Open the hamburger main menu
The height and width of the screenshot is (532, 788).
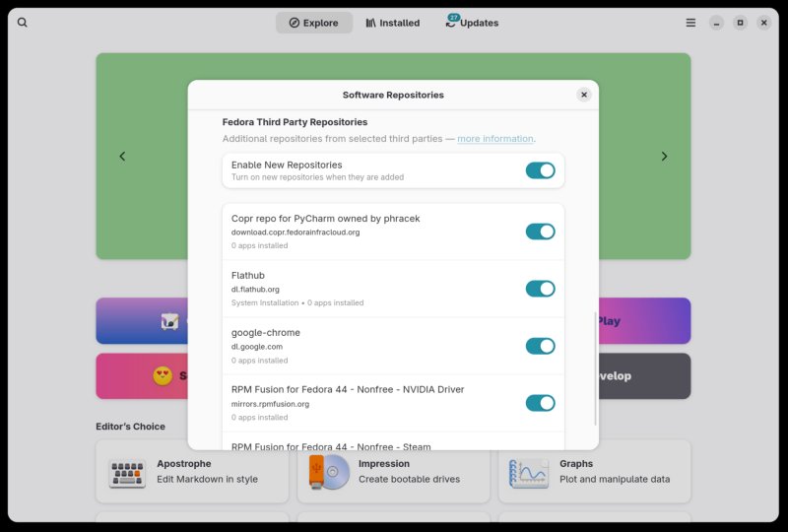coord(691,23)
